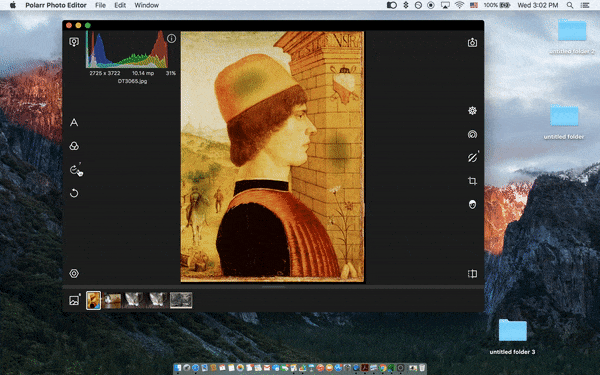Image resolution: width=600 pixels, height=375 pixels.
Task: Toggle the before/after compare icon
Action: 472,273
